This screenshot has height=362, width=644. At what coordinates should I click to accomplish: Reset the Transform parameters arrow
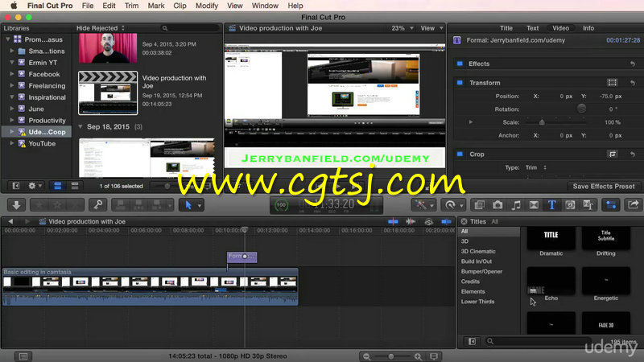click(633, 83)
